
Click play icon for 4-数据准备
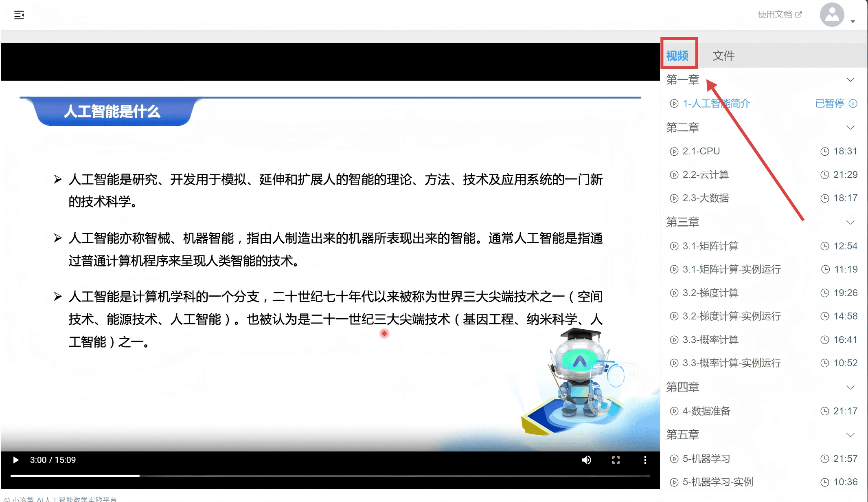point(674,411)
